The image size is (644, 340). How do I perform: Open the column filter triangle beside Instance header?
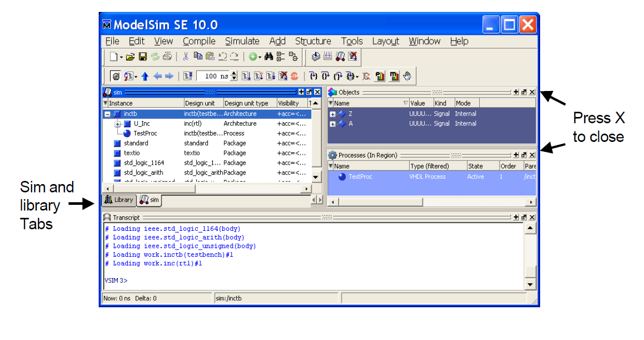106,103
